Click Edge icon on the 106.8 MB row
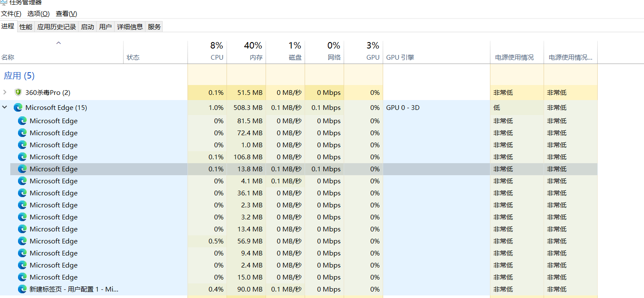This screenshot has height=298, width=644. click(22, 157)
